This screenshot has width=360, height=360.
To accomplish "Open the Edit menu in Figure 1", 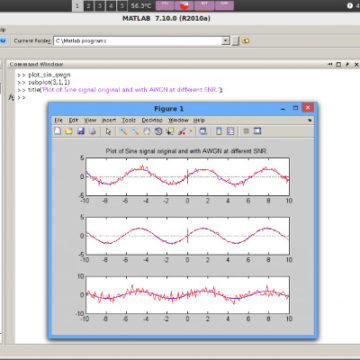I will click(x=73, y=120).
